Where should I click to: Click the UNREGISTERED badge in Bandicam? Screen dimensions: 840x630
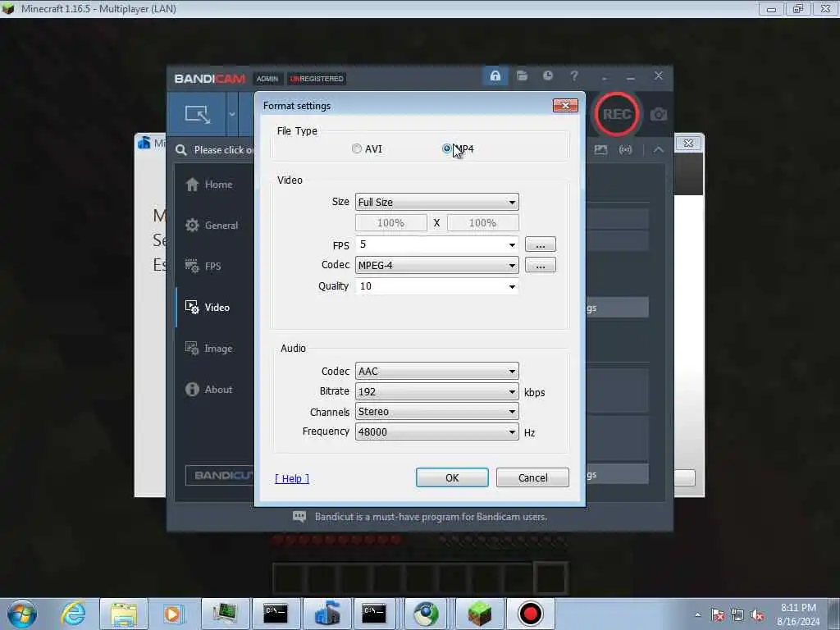tap(317, 79)
